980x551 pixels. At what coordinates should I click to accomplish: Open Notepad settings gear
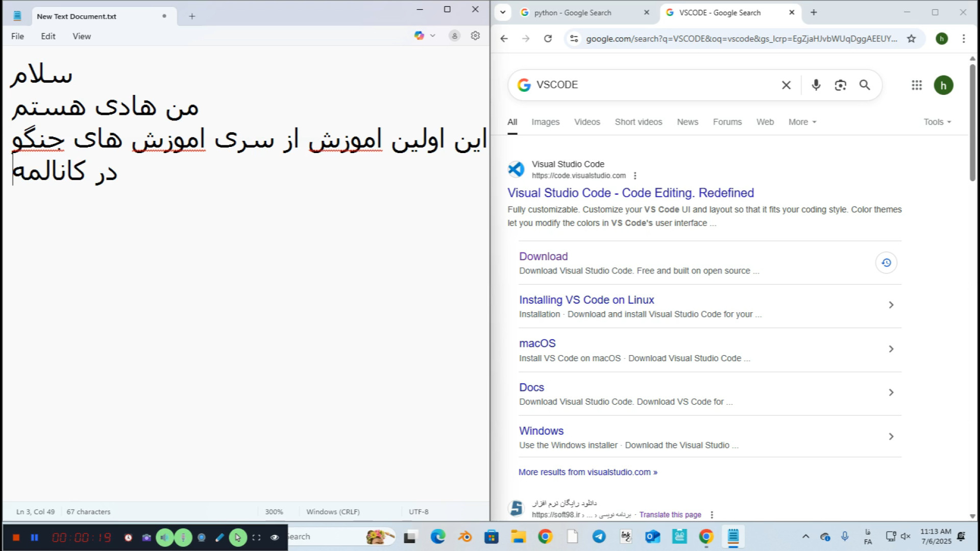[475, 36]
